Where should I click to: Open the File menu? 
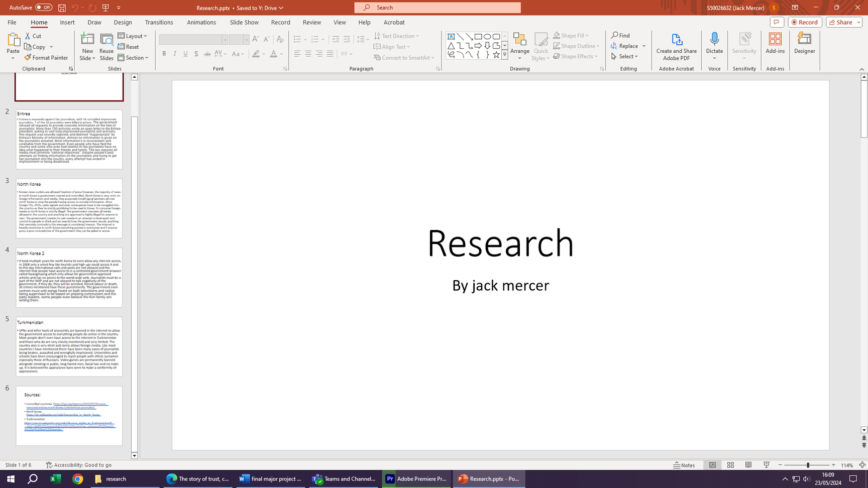[12, 23]
